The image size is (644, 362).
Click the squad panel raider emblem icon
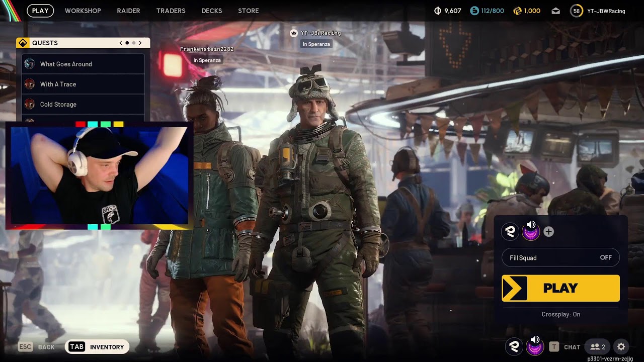click(510, 232)
